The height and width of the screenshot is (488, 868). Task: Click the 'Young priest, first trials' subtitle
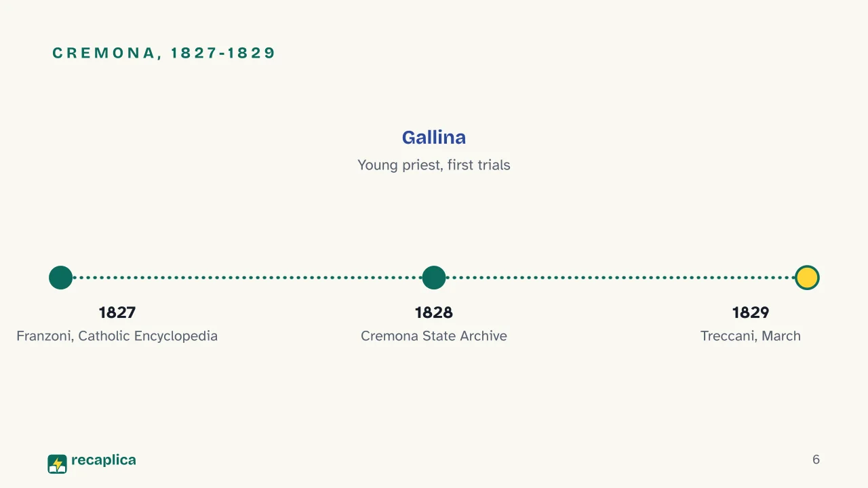[x=434, y=165]
